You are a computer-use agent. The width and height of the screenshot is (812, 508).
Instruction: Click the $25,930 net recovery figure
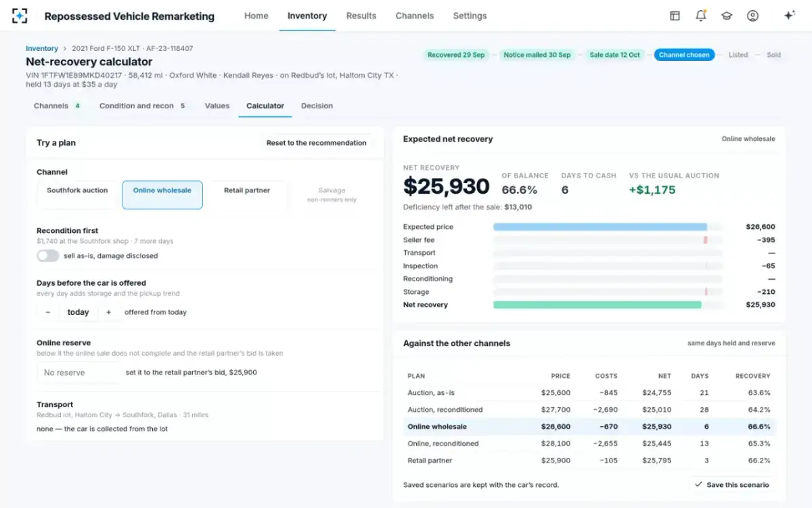[447, 186]
